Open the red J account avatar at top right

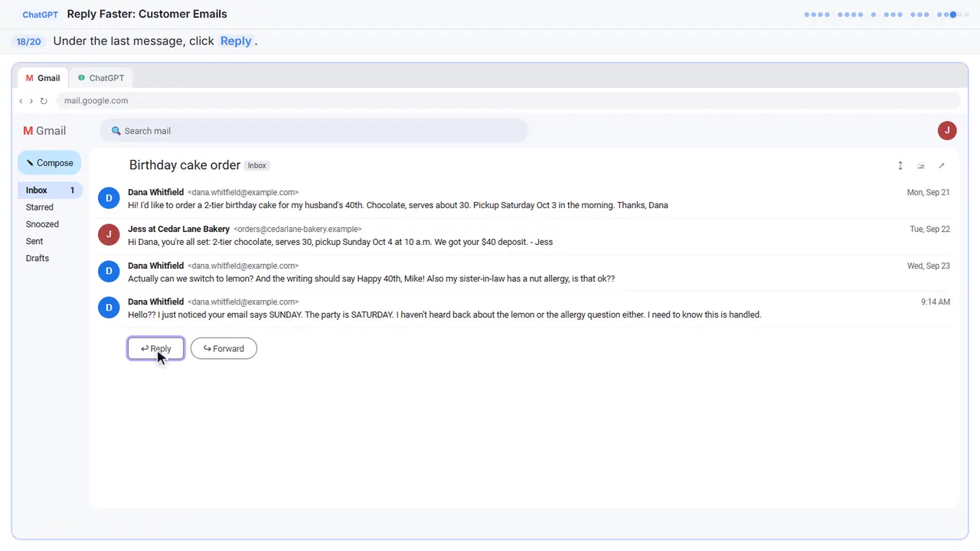947,130
